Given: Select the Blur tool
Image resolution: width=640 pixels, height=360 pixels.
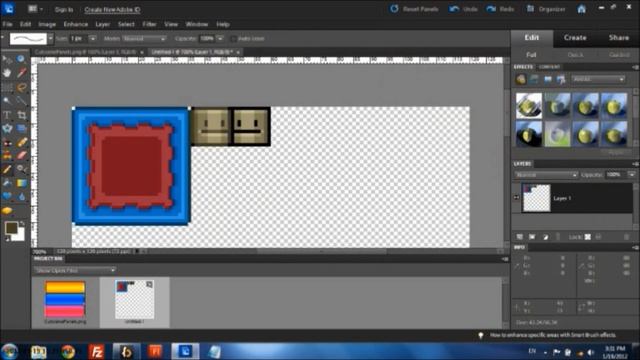Looking at the screenshot, I should pyautogui.click(x=21, y=197).
